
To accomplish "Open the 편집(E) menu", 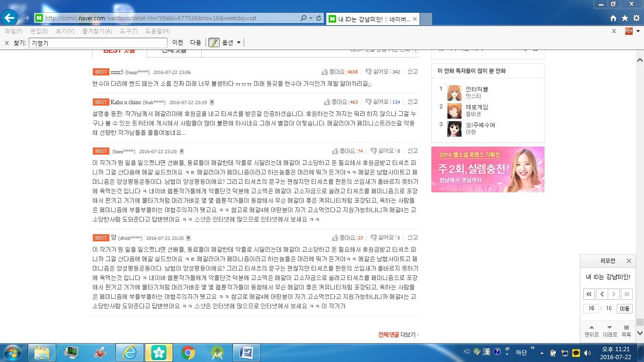I will coord(39,31).
